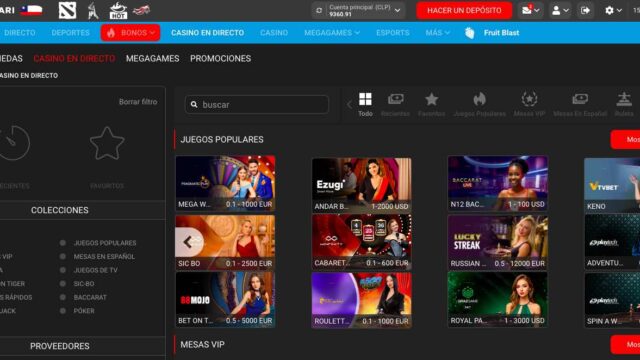
Task: Open CASINO menu item
Action: tap(274, 33)
